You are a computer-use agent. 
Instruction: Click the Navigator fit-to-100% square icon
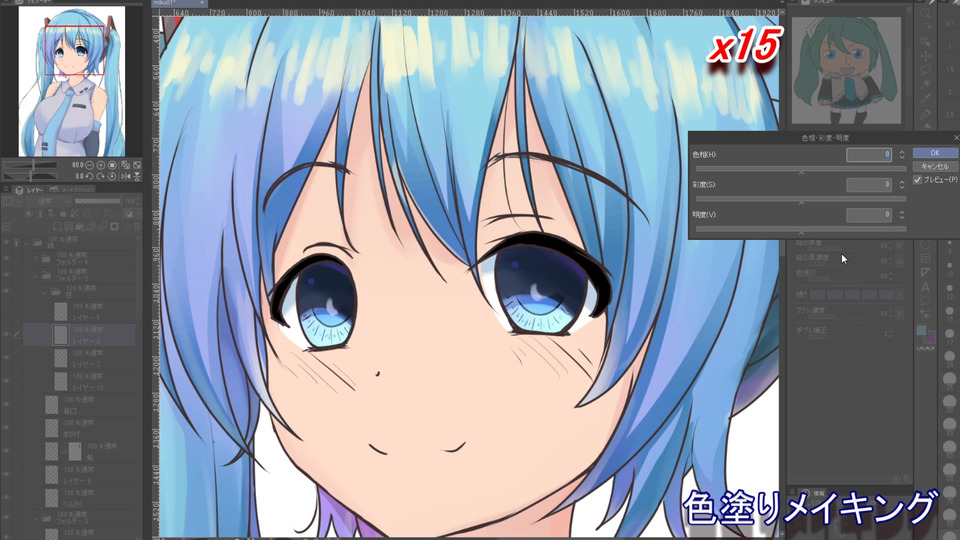click(x=112, y=165)
